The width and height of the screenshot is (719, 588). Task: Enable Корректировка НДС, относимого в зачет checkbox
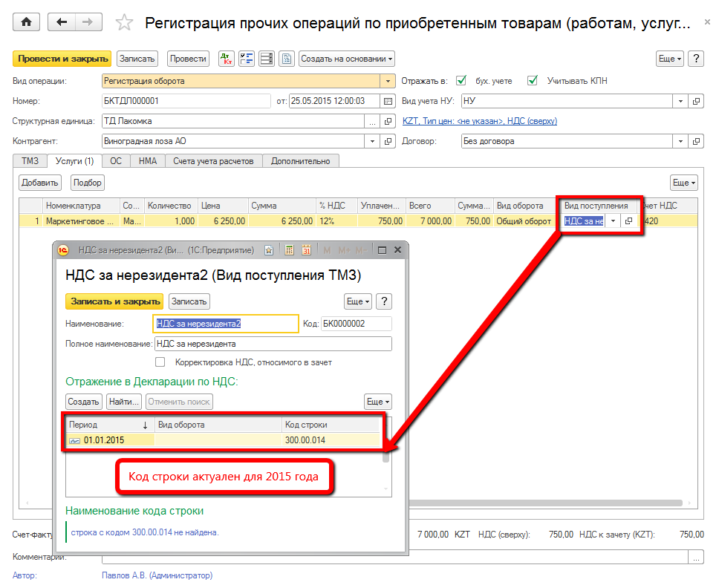click(160, 362)
